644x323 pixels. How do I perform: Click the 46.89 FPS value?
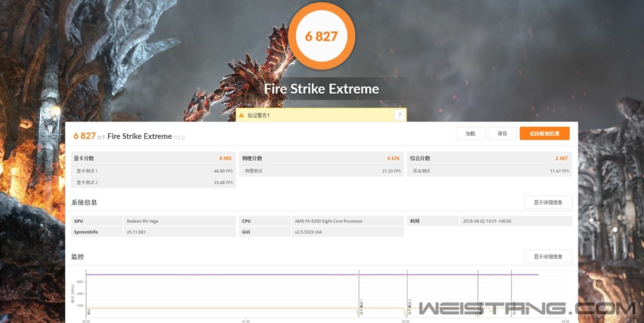223,171
